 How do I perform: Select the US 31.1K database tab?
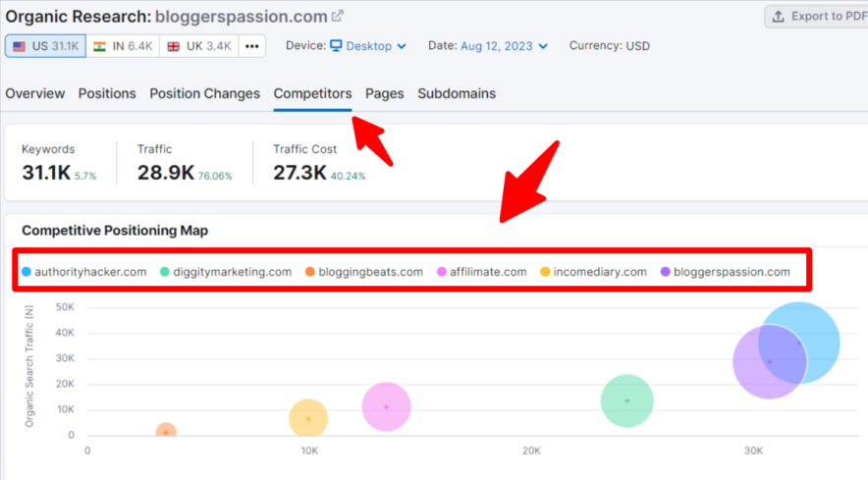(45, 46)
